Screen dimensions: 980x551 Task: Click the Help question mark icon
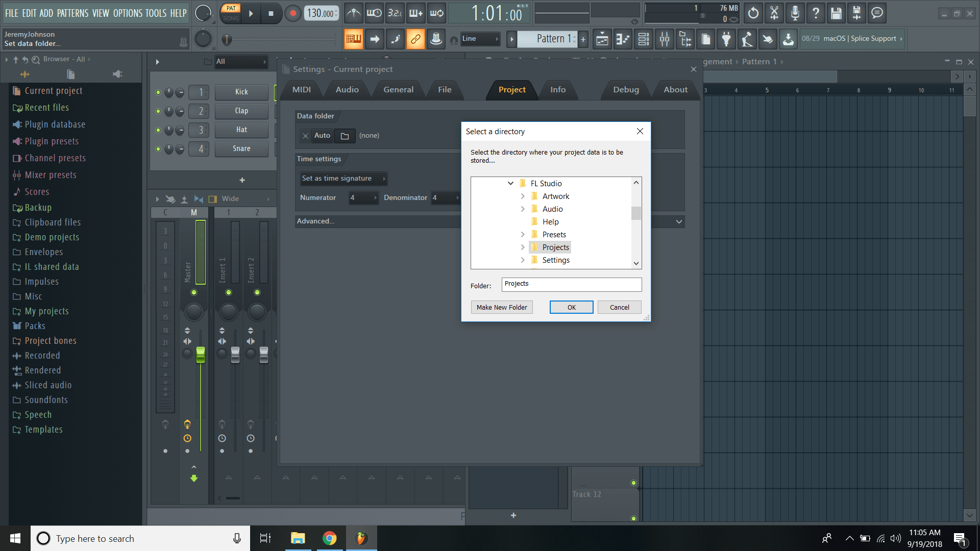(x=815, y=13)
